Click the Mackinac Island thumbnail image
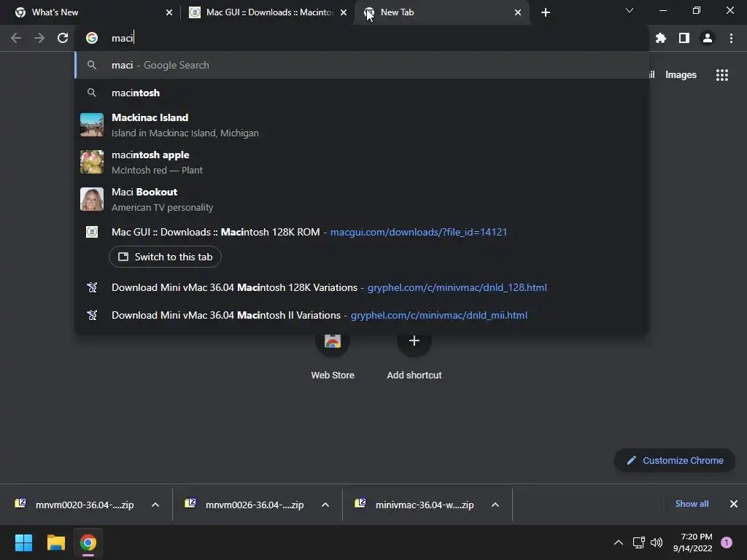The width and height of the screenshot is (747, 560). pos(91,125)
